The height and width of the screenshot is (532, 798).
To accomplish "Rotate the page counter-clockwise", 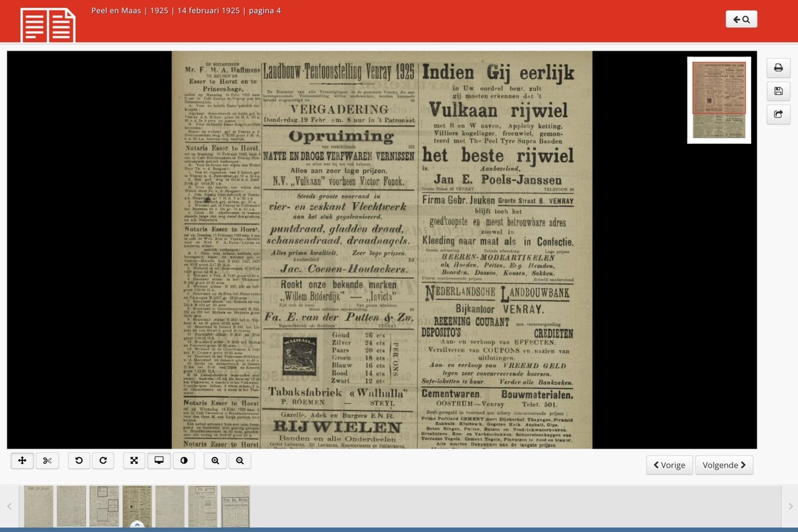I will 79,461.
